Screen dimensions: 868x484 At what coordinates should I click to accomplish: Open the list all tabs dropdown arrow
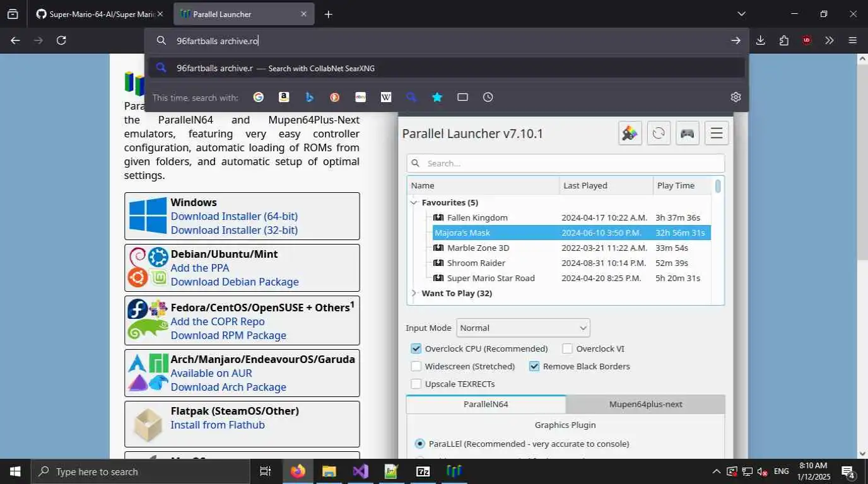click(741, 14)
